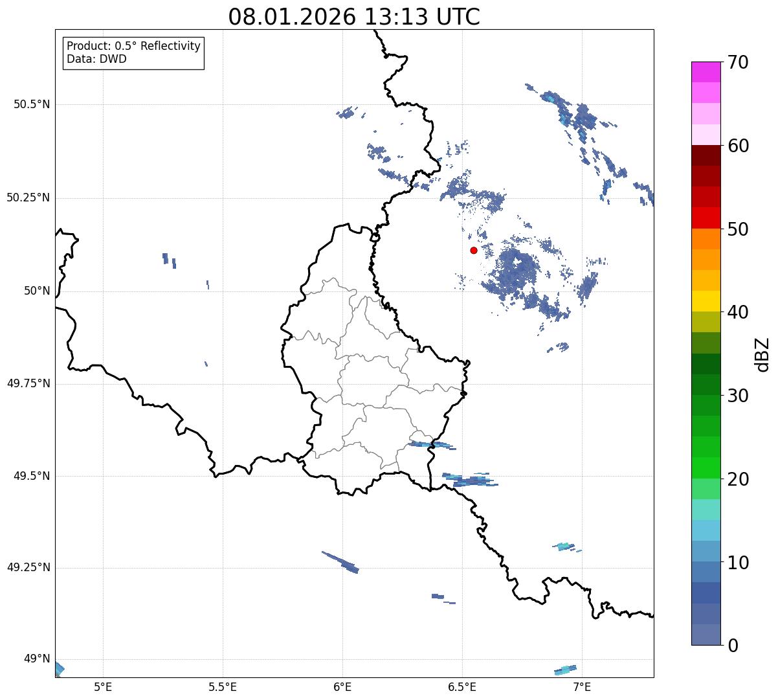Click the red radar site marker dot

474,250
